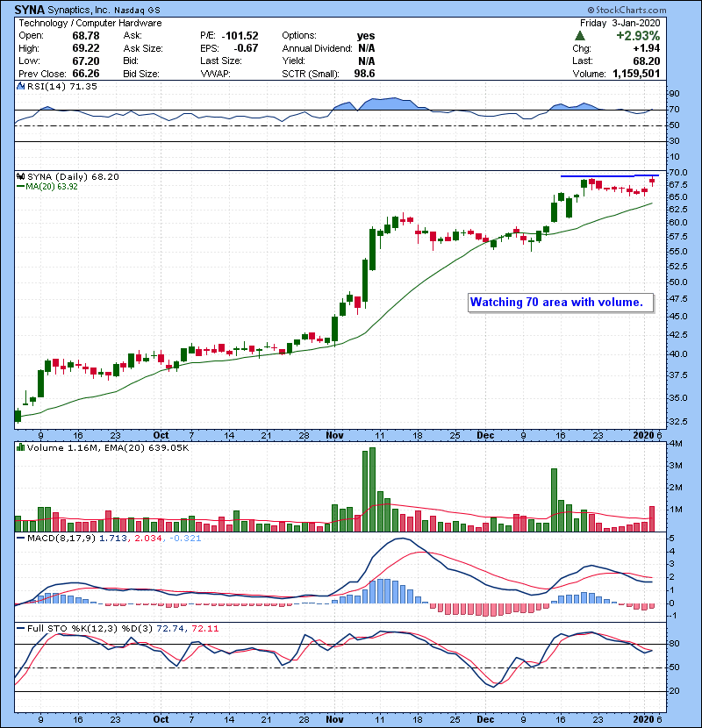The image size is (702, 728).
Task: Click the MACD histogram value -0.321
Action: (x=185, y=539)
